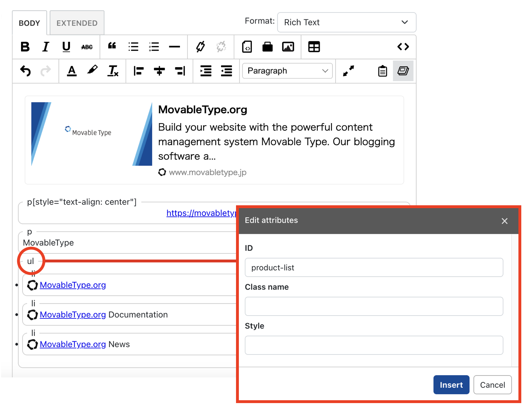Toggle fullscreen editor mode

[x=348, y=71]
